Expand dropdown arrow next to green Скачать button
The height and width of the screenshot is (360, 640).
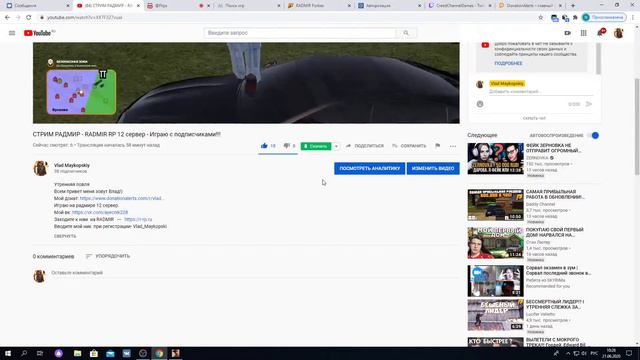coord(336,146)
